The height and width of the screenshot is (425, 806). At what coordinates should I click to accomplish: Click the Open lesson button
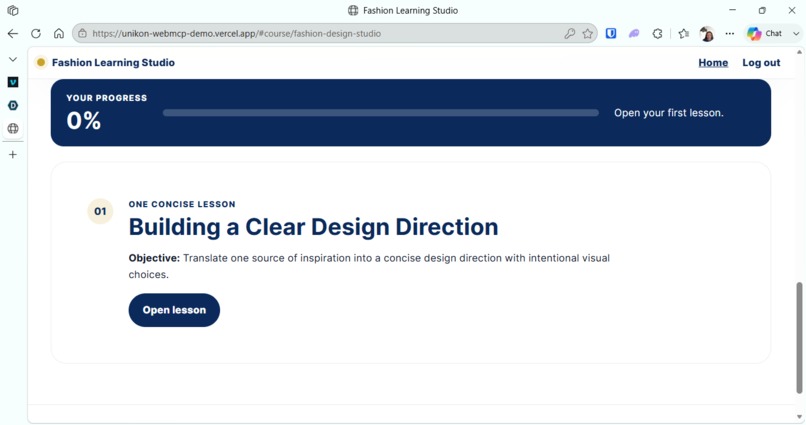[x=174, y=310]
